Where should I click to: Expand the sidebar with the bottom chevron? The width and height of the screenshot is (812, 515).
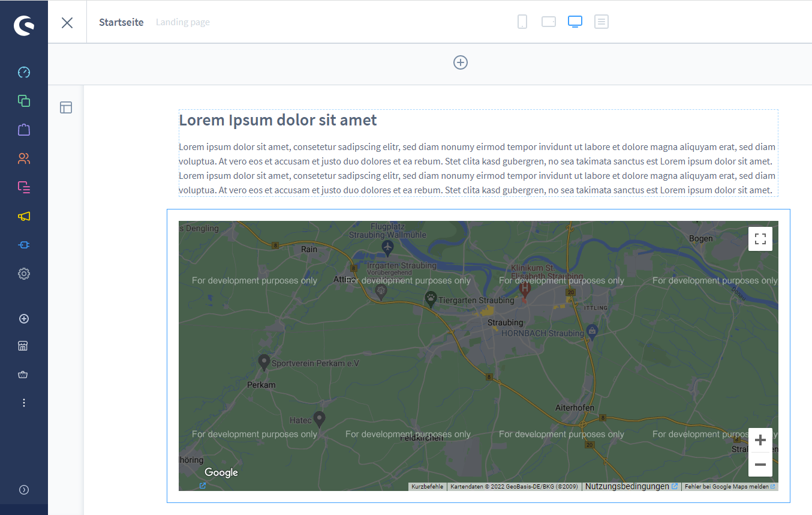[24, 490]
